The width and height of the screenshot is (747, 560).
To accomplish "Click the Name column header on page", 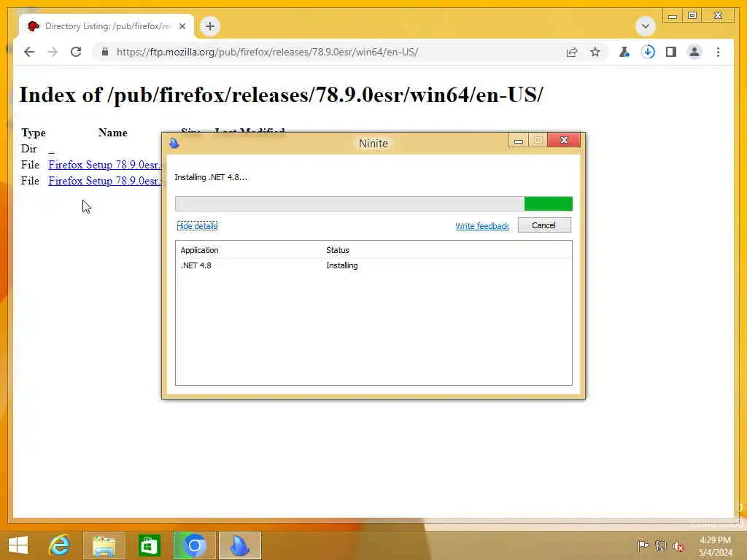I will coord(113,133).
